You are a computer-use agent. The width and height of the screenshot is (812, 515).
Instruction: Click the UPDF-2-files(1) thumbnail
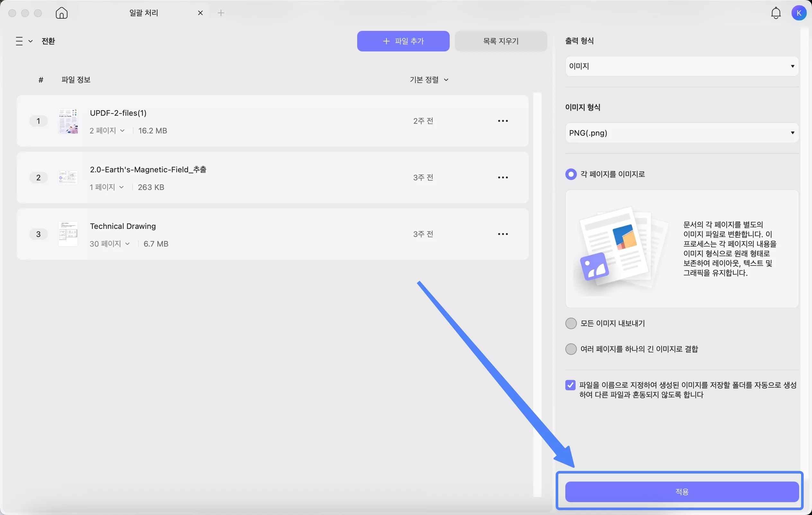68,121
